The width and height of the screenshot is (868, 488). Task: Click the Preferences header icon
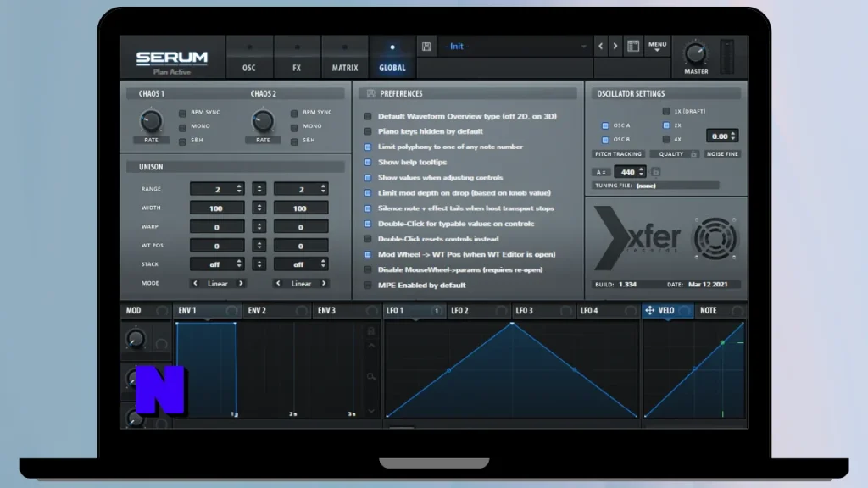(x=371, y=93)
